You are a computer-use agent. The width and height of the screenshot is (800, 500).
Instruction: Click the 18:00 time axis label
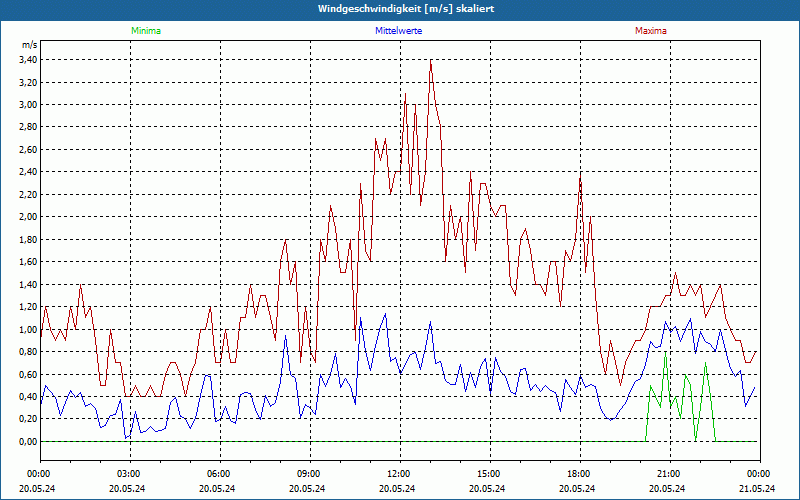[x=581, y=474]
